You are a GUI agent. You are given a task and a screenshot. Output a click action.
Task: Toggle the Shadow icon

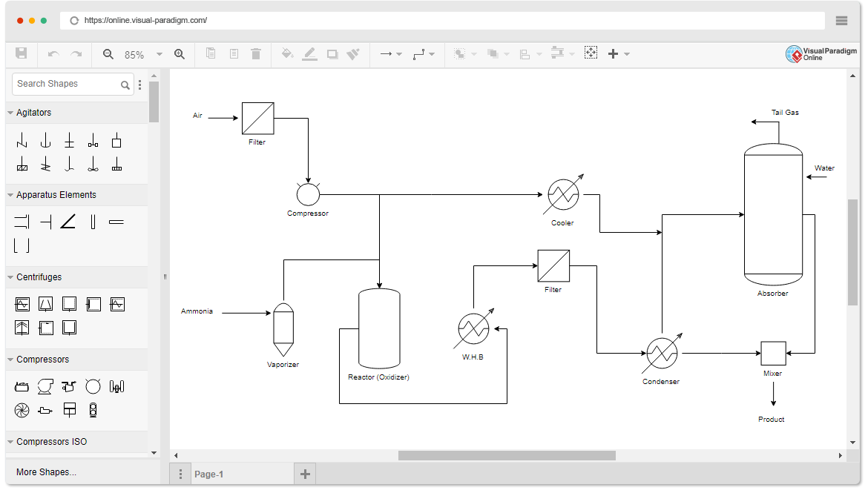(x=332, y=53)
